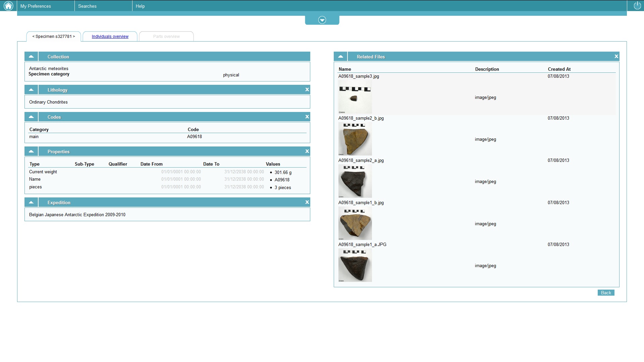Click the power logout icon
This screenshot has width=644, height=362.
637,6
